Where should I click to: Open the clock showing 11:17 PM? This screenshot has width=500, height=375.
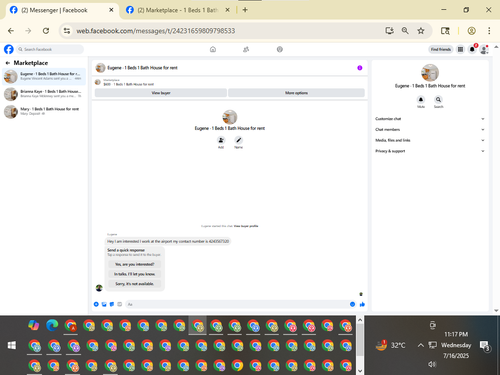tap(456, 334)
